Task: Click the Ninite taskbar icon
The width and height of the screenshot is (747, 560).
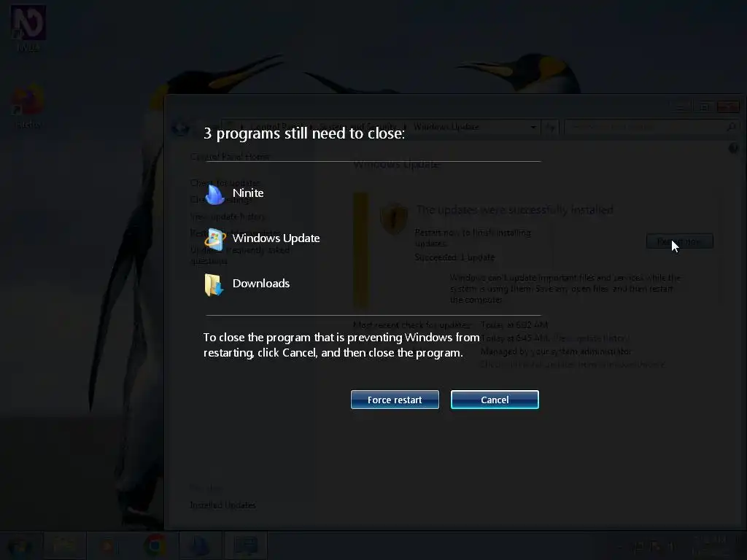Action: pyautogui.click(x=200, y=545)
